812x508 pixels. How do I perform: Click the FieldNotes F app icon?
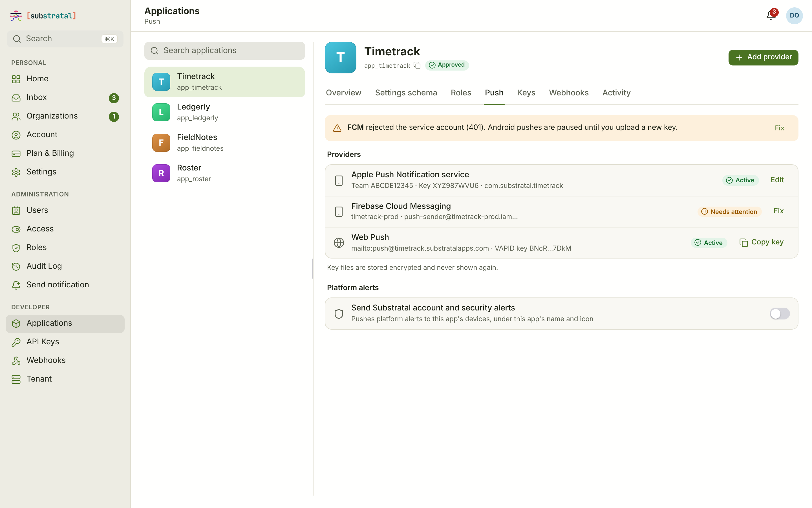[161, 143]
